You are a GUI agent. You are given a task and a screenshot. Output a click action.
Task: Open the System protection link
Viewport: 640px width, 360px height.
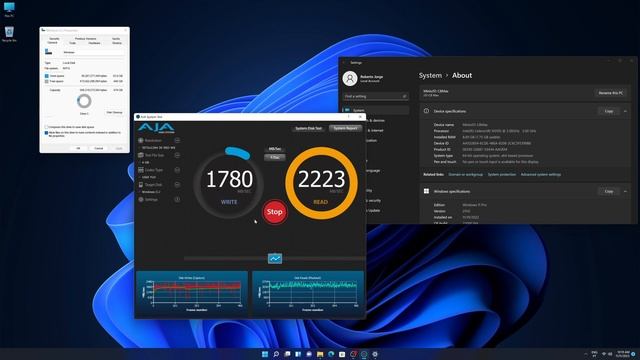tap(502, 174)
